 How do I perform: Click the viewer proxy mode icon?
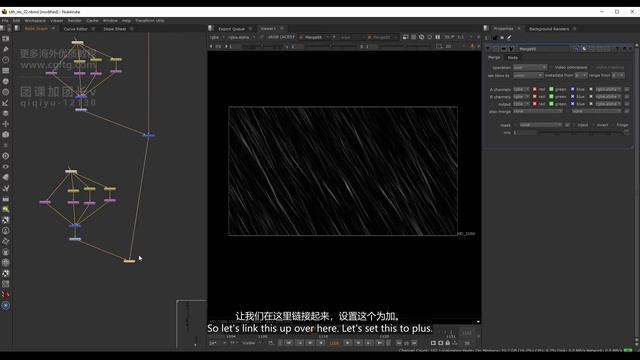(422, 37)
